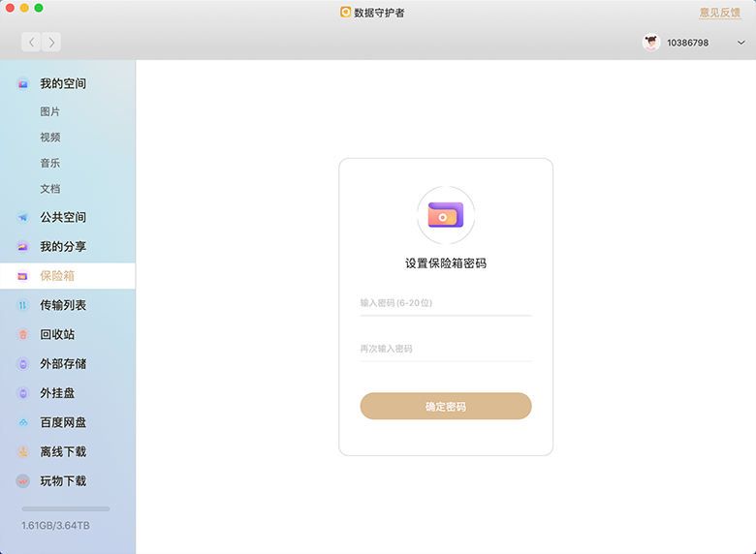This screenshot has height=554, width=756.
Task: Expand the account dropdown chevron
Action: 741,43
